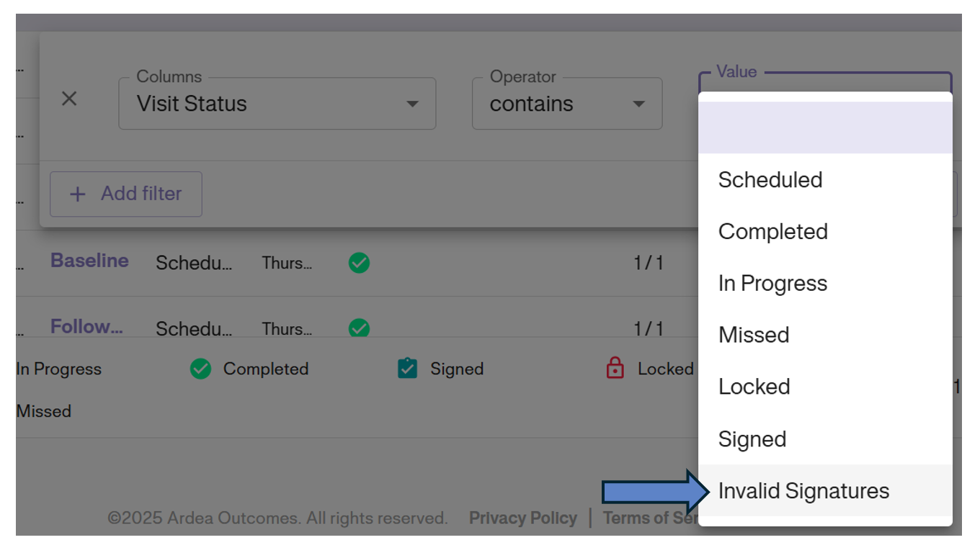The height and width of the screenshot is (558, 980).
Task: Click the Follow-up visit link
Action: point(86,326)
